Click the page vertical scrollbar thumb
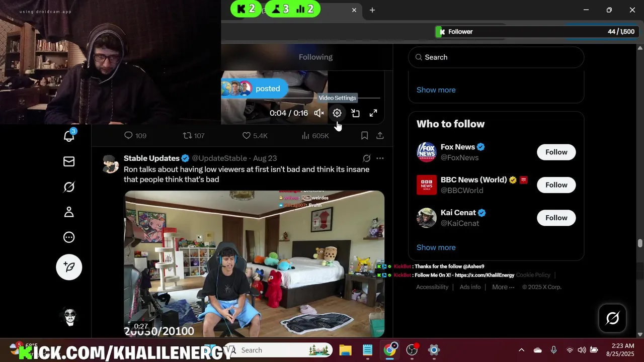 [640, 243]
